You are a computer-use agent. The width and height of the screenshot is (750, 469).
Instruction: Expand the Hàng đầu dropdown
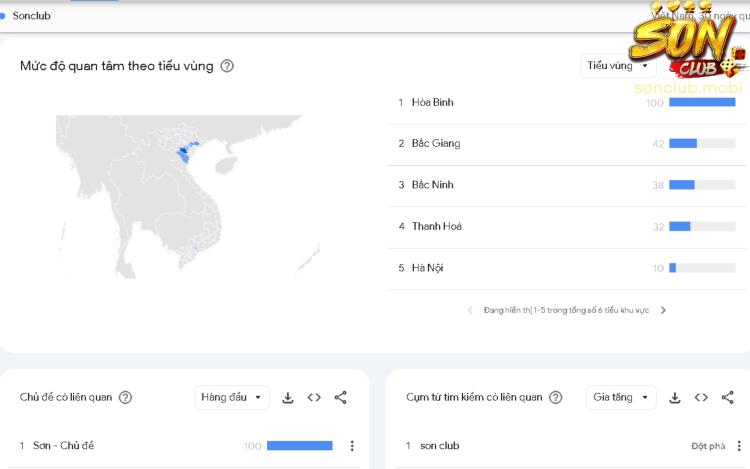click(x=231, y=397)
